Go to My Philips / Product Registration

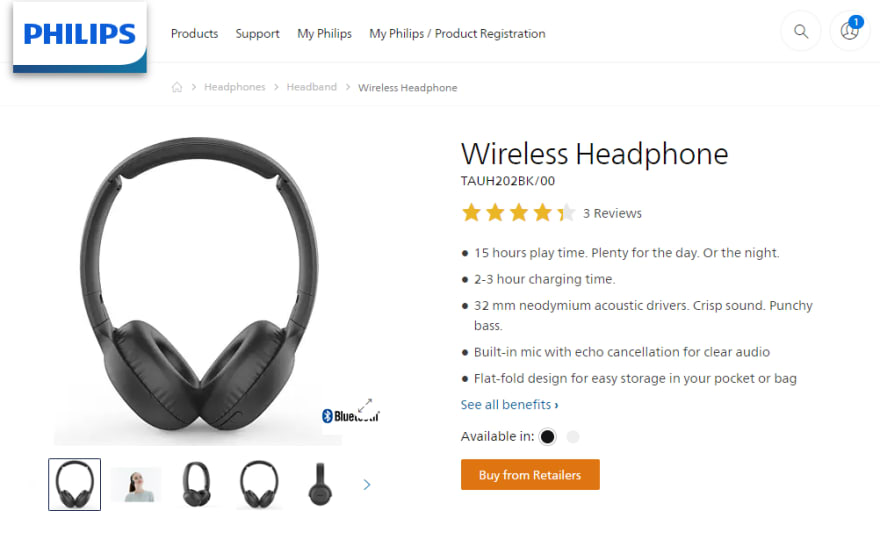457,34
